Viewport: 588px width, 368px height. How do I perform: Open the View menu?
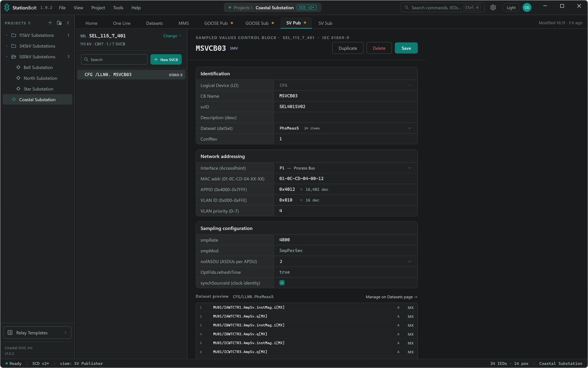(78, 8)
